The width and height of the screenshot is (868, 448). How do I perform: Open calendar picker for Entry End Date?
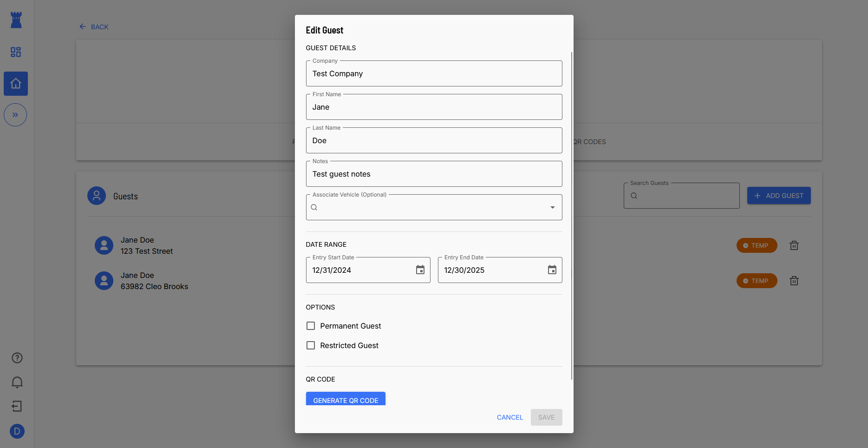(552, 270)
